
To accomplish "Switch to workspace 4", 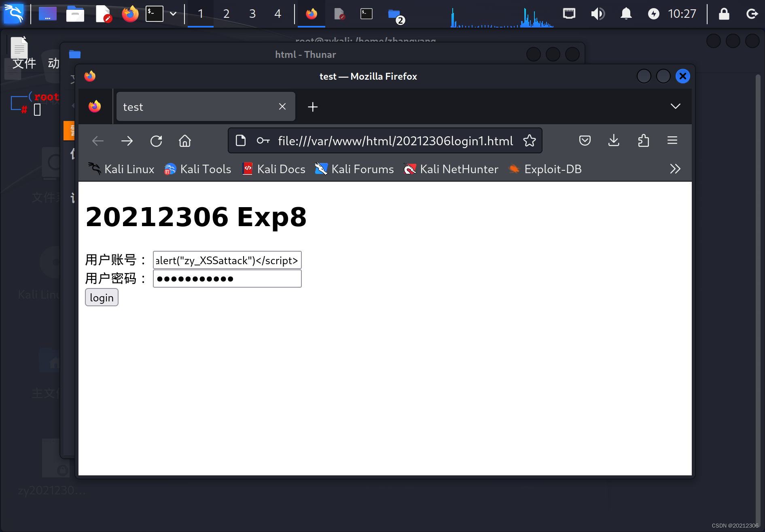I will point(278,14).
